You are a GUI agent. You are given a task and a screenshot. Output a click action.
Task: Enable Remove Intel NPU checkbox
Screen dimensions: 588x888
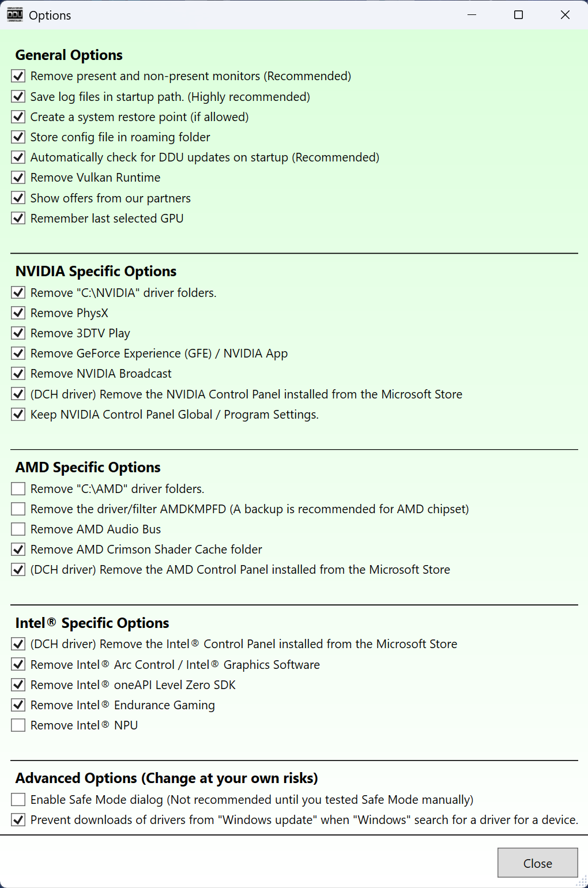coord(18,725)
